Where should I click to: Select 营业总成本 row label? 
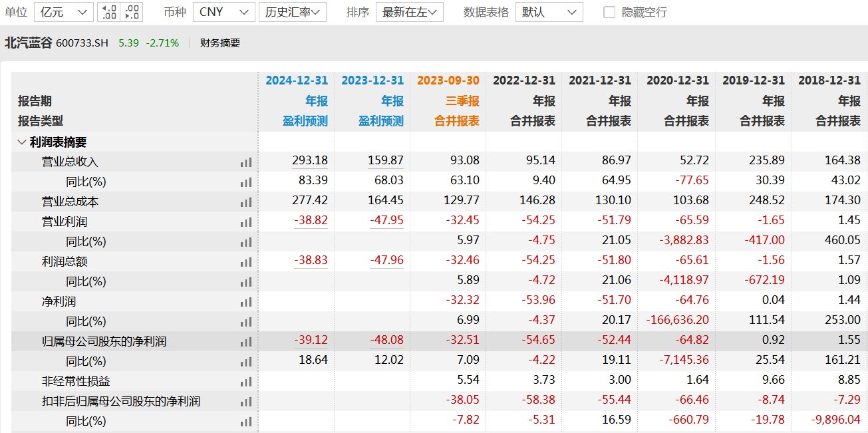[x=71, y=202]
